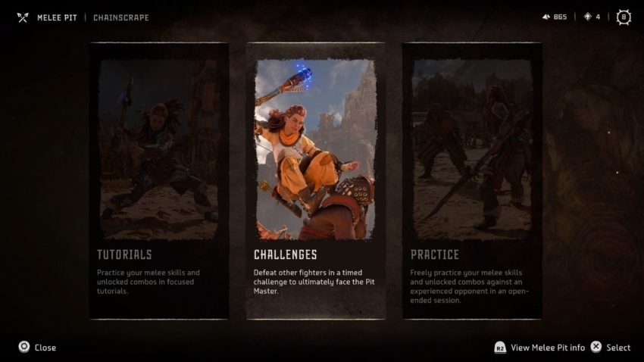Select the Practice card image
The image size is (644, 362).
(472, 149)
